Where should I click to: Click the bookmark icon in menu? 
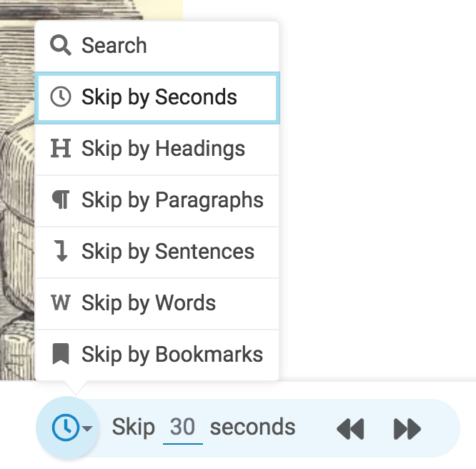click(x=61, y=354)
